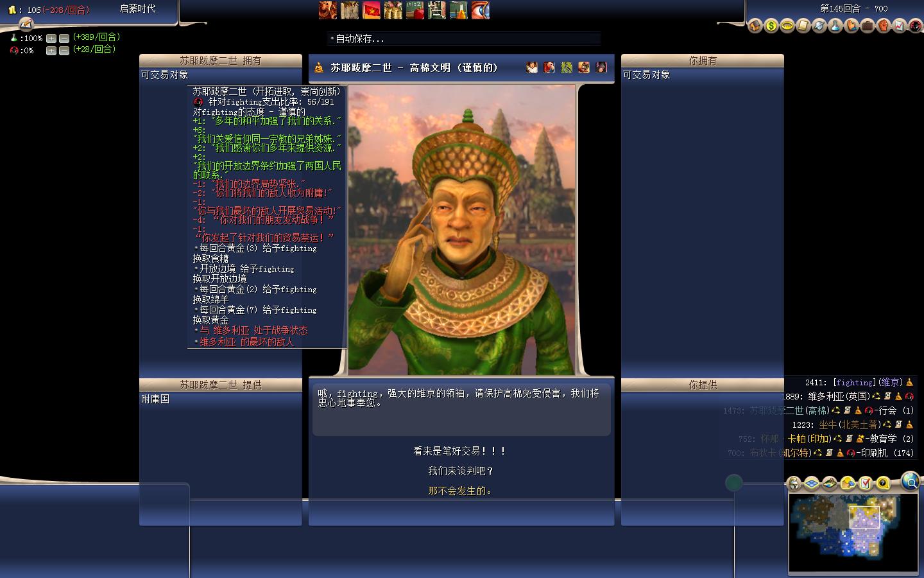924x578 pixels.
Task: Click the 你提供 panel header
Action: click(x=703, y=385)
